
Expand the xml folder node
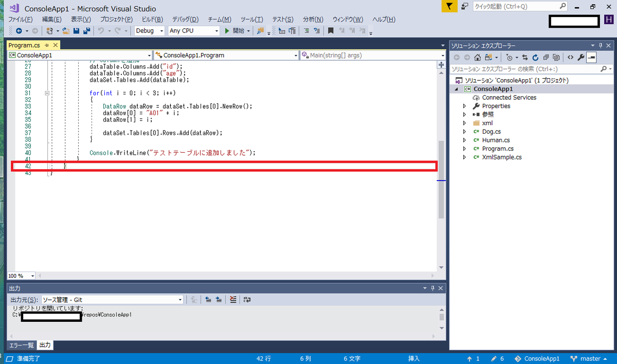(464, 123)
